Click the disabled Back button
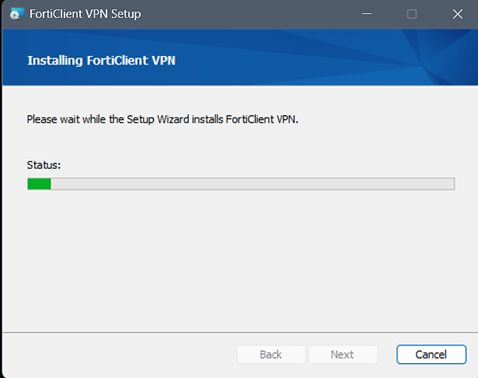The height and width of the screenshot is (378, 478). coord(271,354)
